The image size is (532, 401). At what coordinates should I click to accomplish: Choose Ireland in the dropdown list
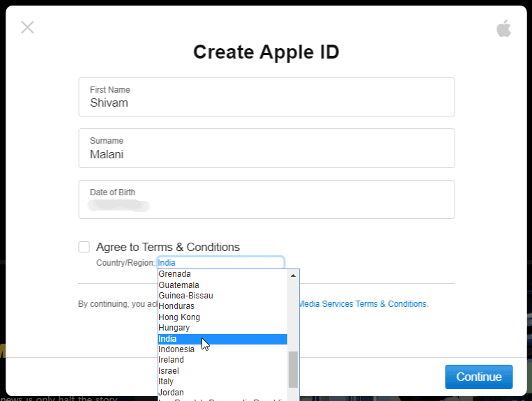[222, 360]
